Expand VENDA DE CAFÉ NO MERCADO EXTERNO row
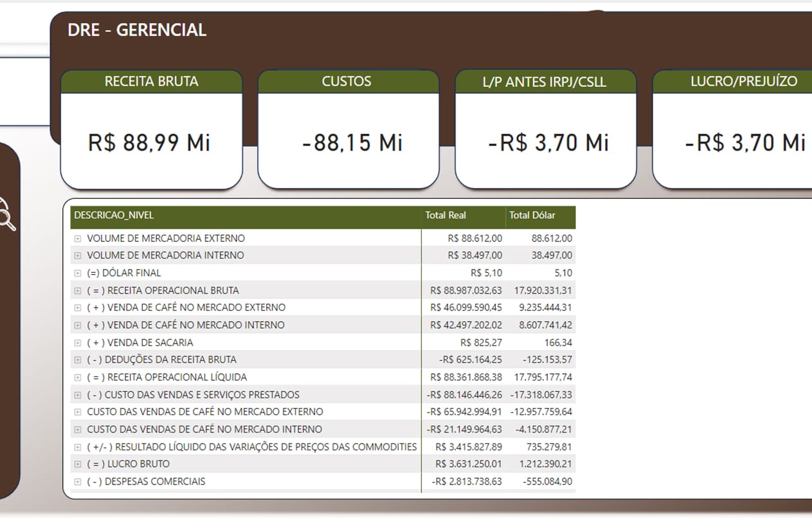The image size is (812, 518). tap(78, 308)
